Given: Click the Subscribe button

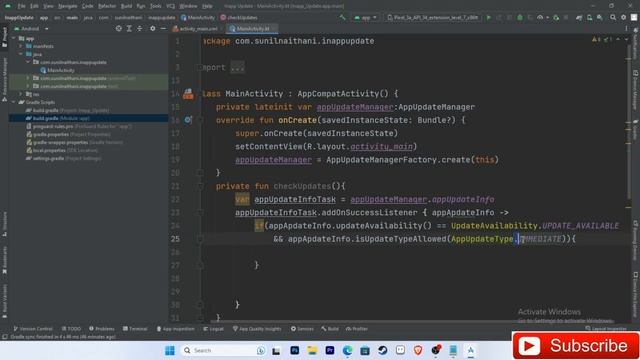Looking at the screenshot, I should coord(576,346).
